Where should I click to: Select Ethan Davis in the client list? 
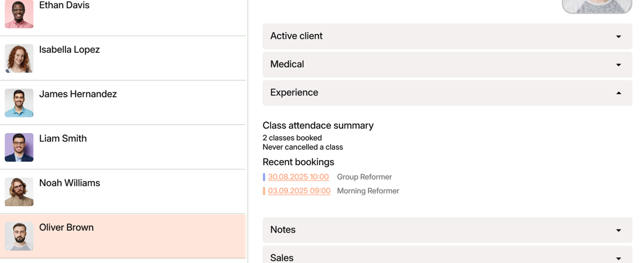point(64,5)
